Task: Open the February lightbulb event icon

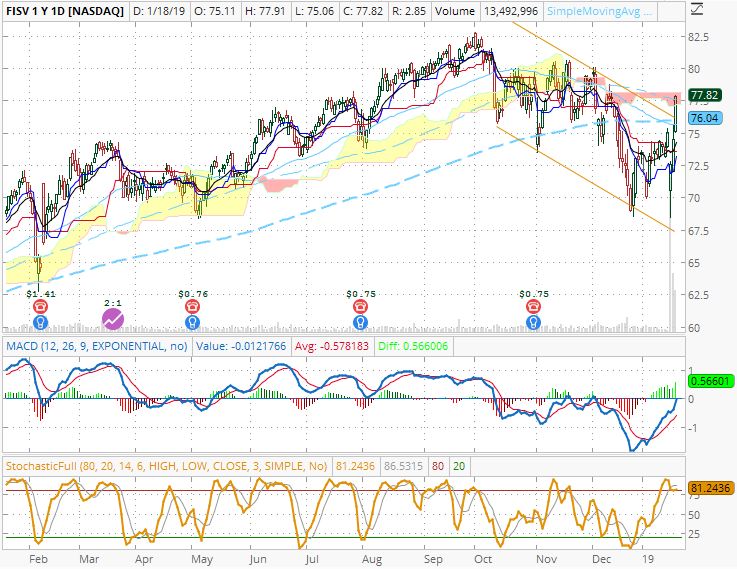Action: [40, 322]
